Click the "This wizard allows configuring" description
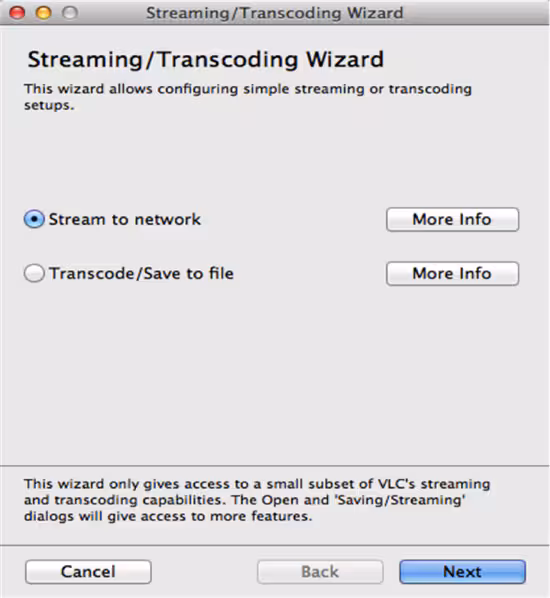 coord(248,96)
